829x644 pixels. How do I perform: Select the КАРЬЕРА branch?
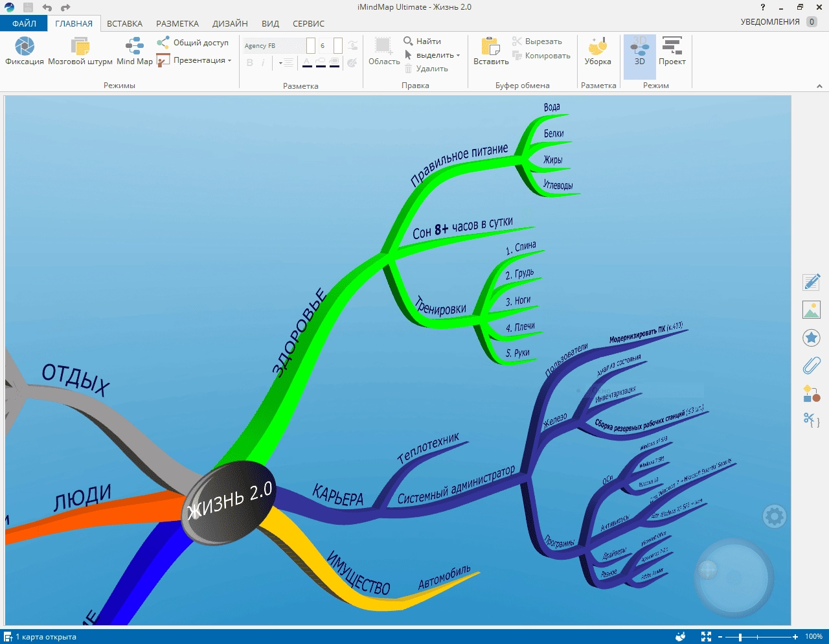click(337, 496)
